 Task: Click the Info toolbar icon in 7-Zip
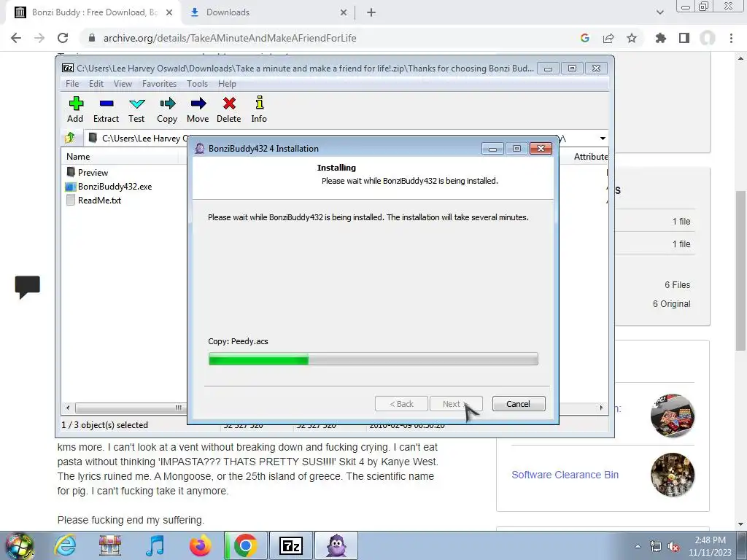tap(259, 110)
